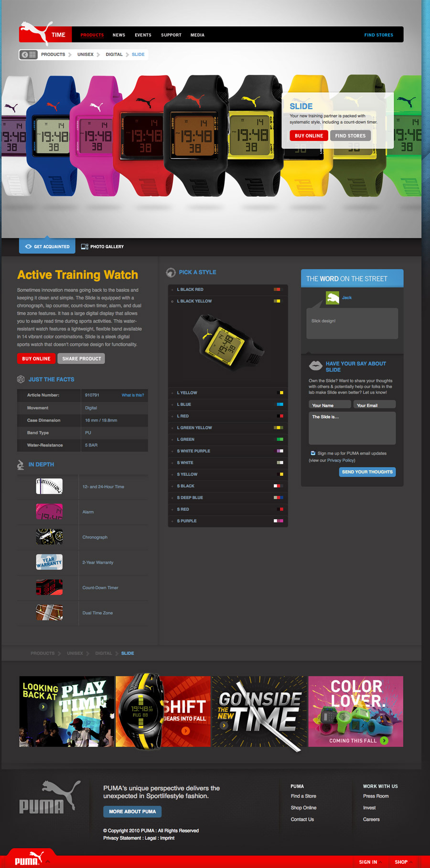The height and width of the screenshot is (868, 430).
Task: Expand the S PURPLE style row
Action: [228, 521]
